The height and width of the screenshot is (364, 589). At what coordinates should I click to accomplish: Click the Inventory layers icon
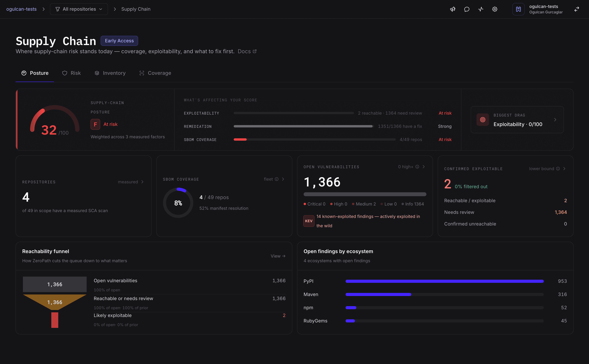click(97, 73)
